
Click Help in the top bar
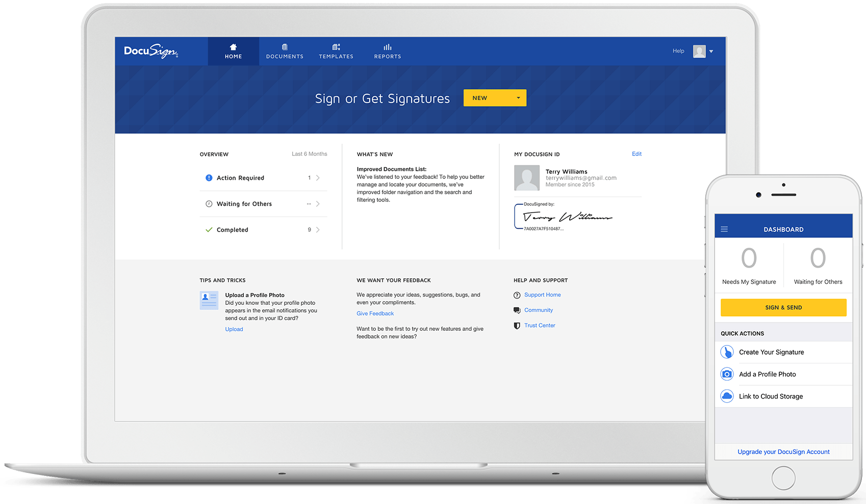[x=678, y=51]
